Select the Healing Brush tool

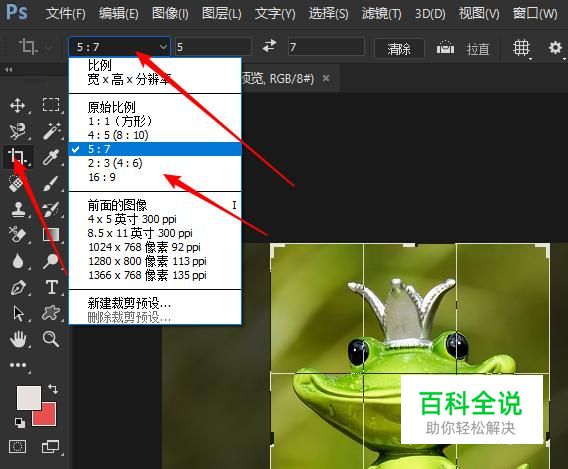(x=17, y=183)
